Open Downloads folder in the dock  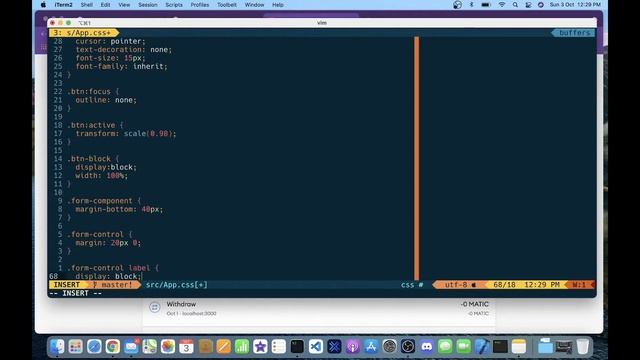tap(545, 347)
